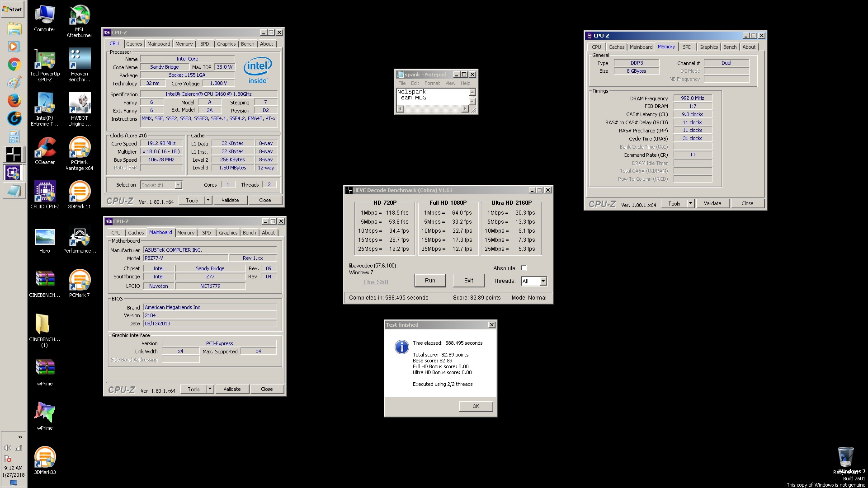
Task: Expand Tools dropdown arrow in CPU window
Action: click(x=208, y=200)
